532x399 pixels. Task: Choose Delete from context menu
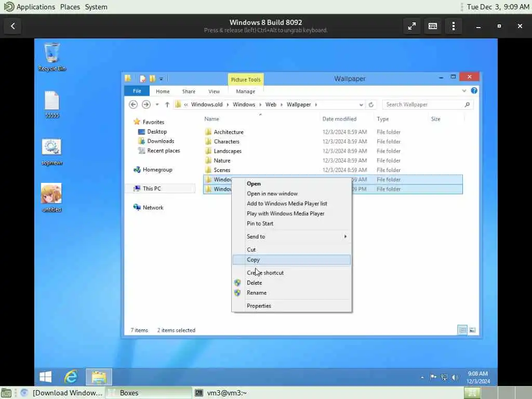click(291, 283)
